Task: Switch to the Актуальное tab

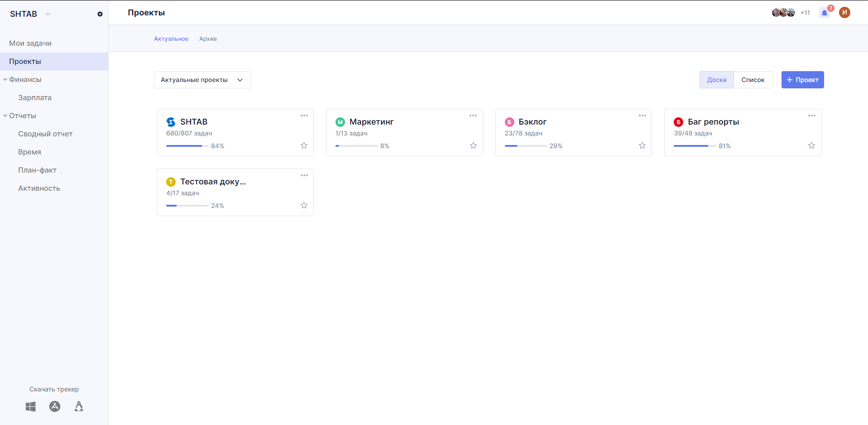Action: [x=171, y=39]
